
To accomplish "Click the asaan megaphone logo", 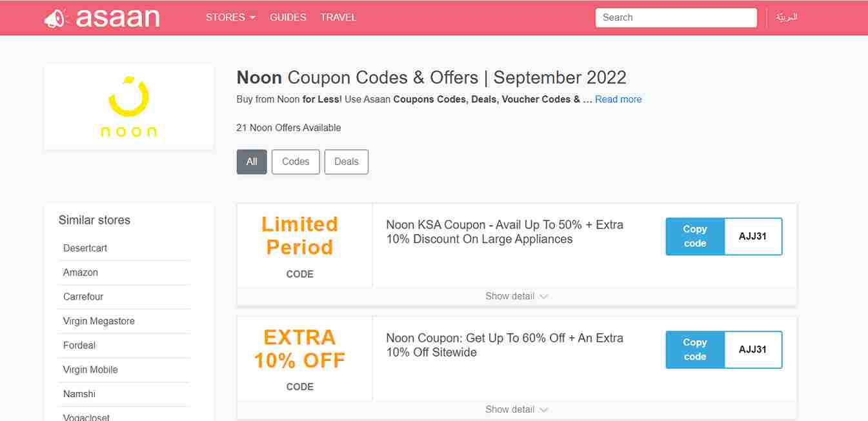I will [101, 18].
